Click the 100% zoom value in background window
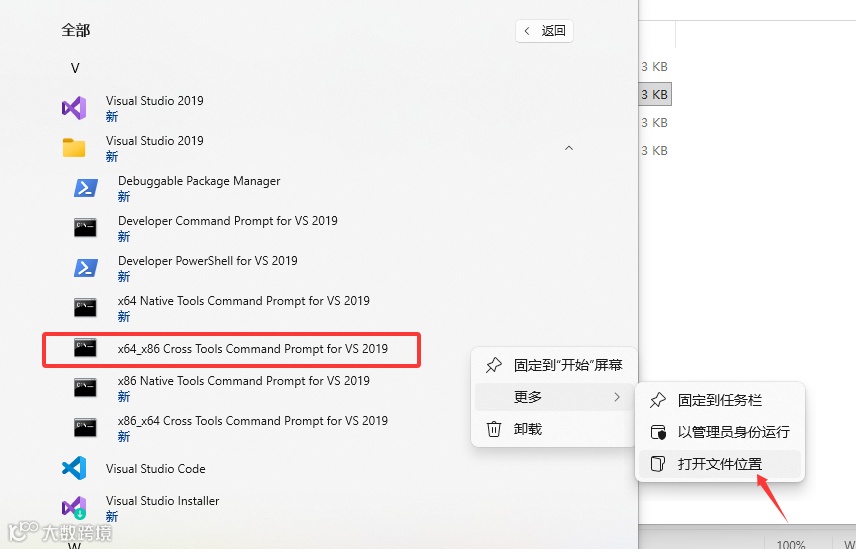 (790, 544)
